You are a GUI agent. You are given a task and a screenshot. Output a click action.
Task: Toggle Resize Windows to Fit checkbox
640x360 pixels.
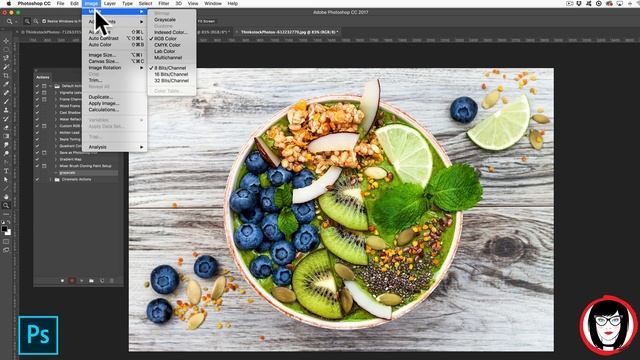[x=44, y=21]
